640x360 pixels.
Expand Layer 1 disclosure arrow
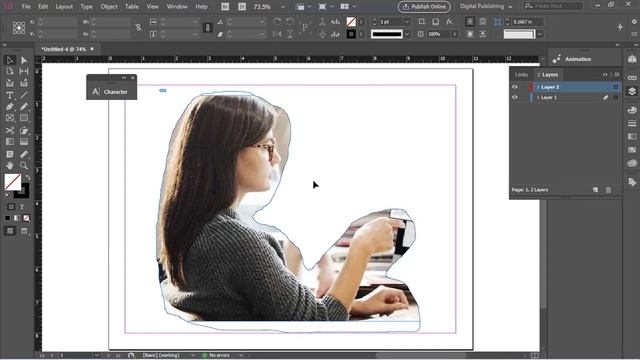coord(538,98)
